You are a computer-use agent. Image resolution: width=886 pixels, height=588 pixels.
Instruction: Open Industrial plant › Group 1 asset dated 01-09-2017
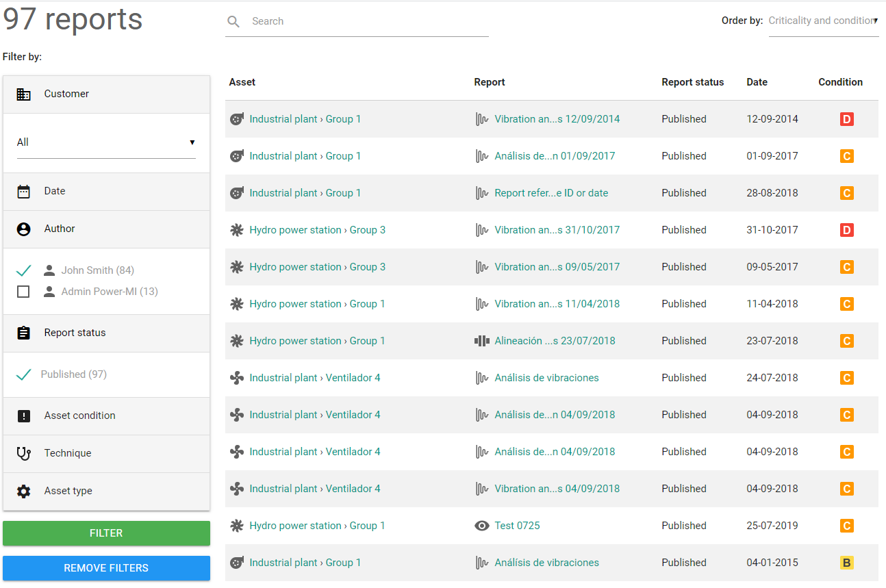click(305, 156)
